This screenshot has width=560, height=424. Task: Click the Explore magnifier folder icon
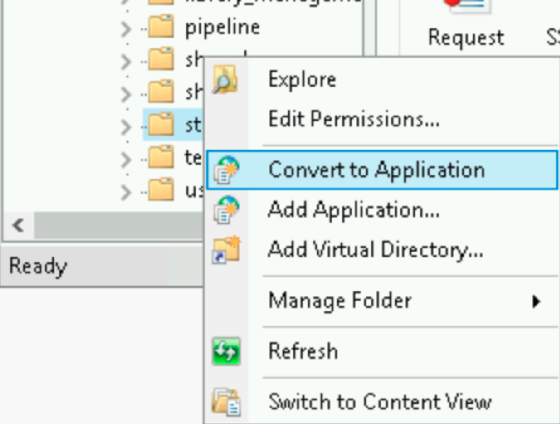(225, 79)
